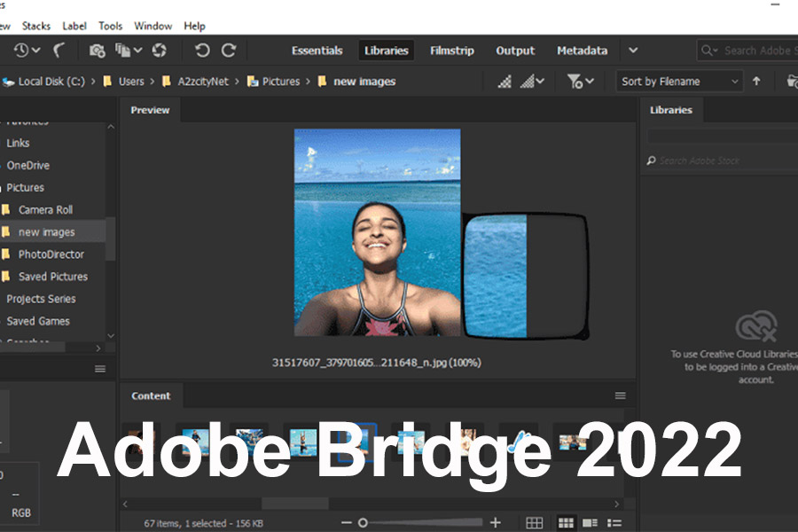Switch to view content as thumbnails
The width and height of the screenshot is (798, 532).
point(566,523)
